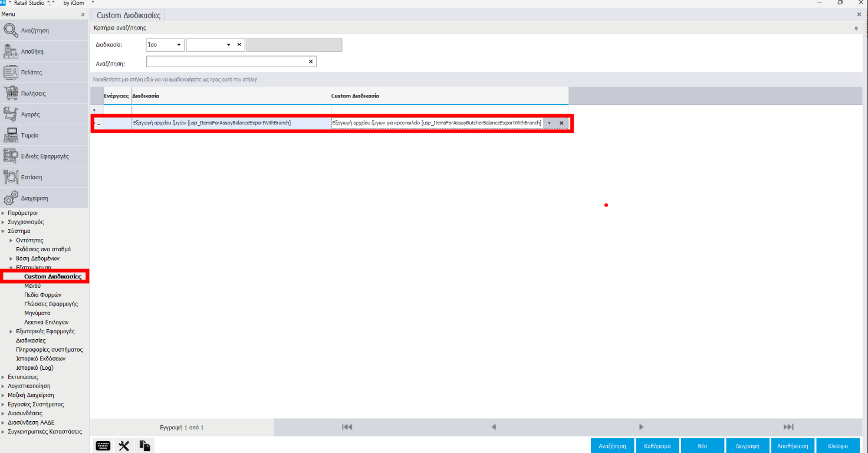
Task: Select the Custom Διαδικασίες tab
Action: 129,15
